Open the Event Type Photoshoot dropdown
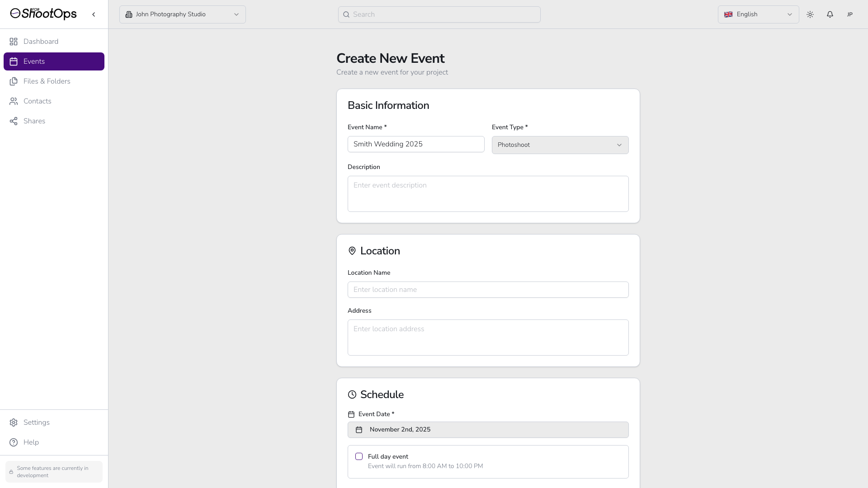Viewport: 868px width, 488px height. pos(560,145)
